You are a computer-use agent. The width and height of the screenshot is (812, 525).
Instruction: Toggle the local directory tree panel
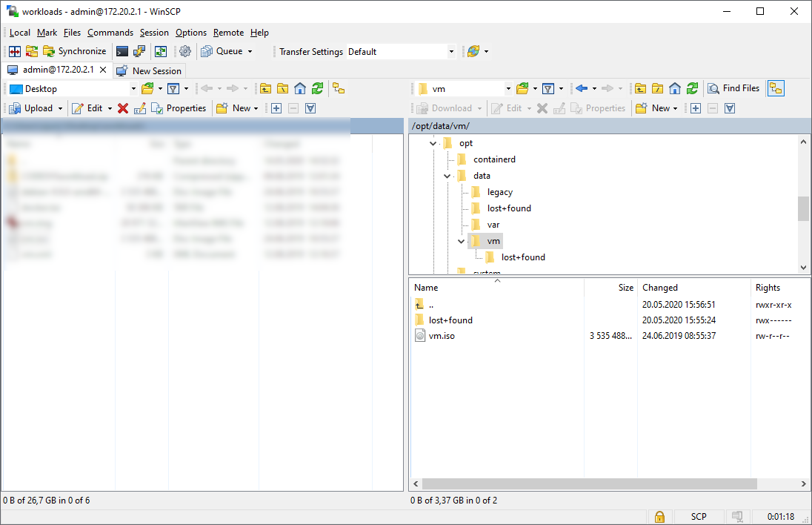coord(339,88)
